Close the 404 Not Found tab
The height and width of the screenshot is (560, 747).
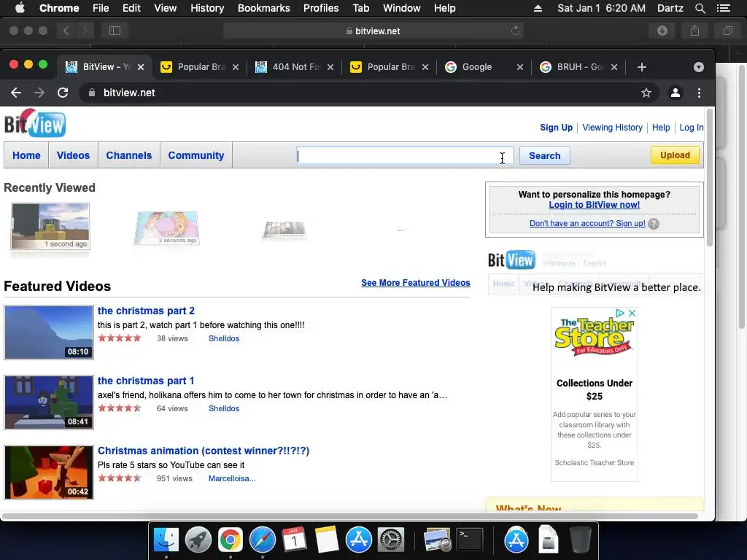pyautogui.click(x=330, y=67)
